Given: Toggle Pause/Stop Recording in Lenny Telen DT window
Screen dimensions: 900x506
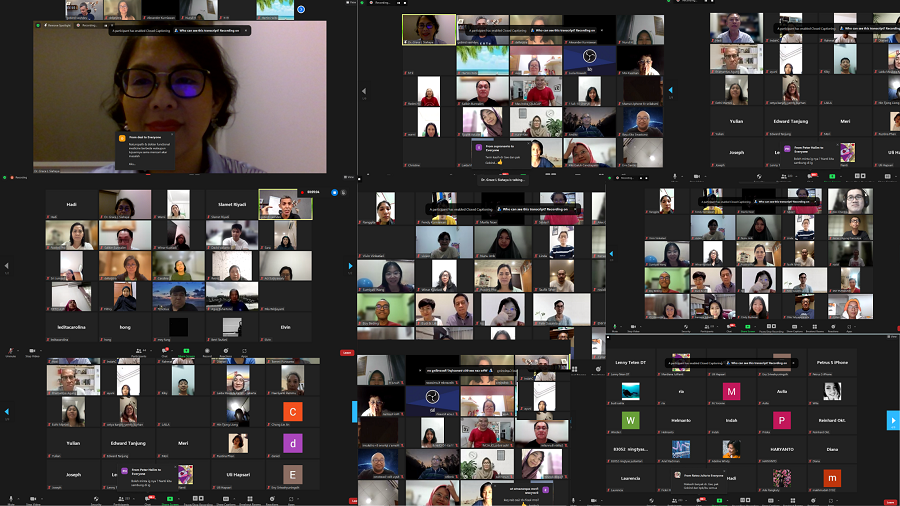Looking at the screenshot, I should [x=745, y=500].
